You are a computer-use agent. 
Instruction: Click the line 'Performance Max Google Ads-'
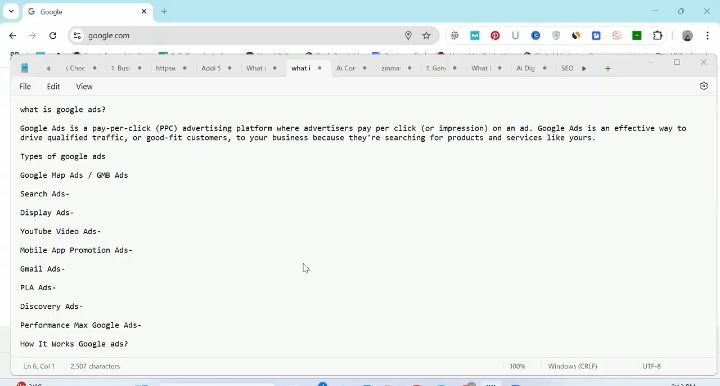tap(81, 325)
